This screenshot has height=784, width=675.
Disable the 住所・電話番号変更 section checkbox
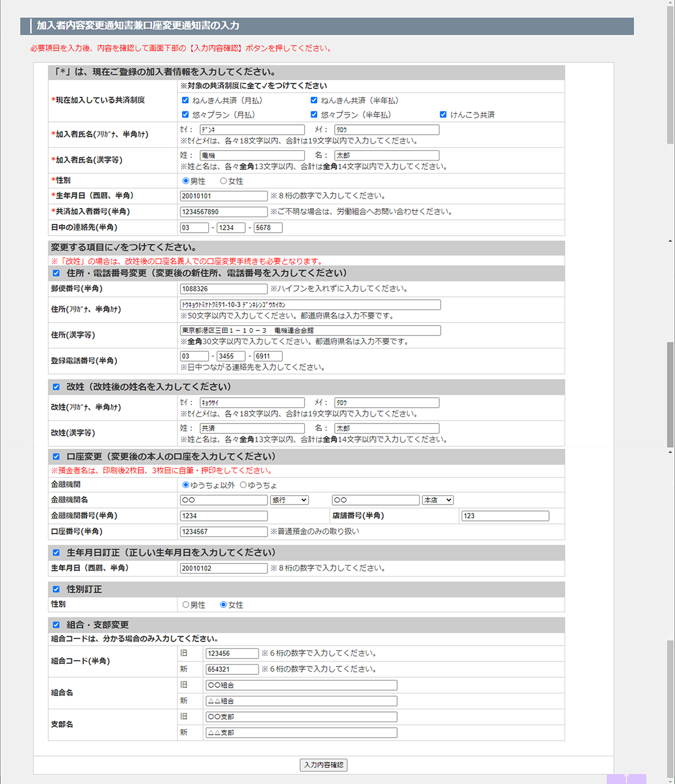click(56, 273)
